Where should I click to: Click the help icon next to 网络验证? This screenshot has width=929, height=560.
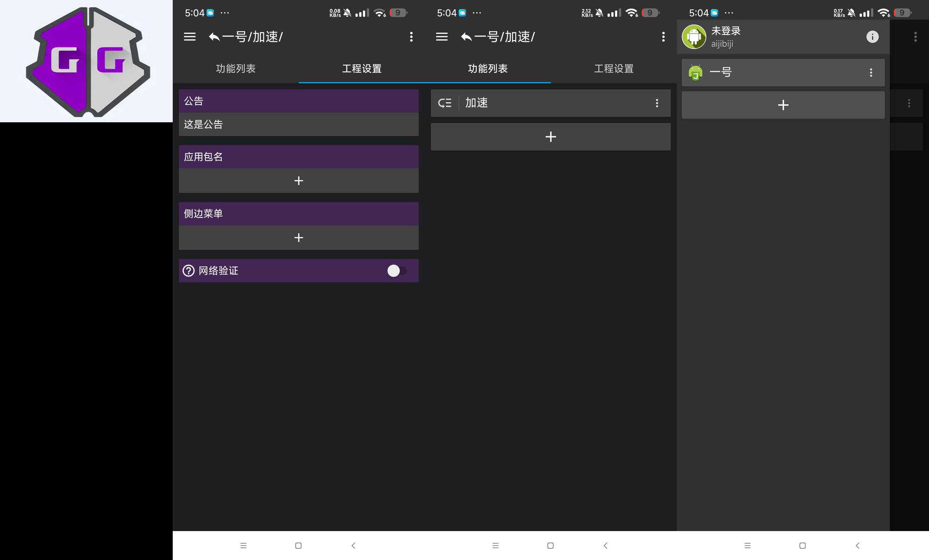(189, 271)
